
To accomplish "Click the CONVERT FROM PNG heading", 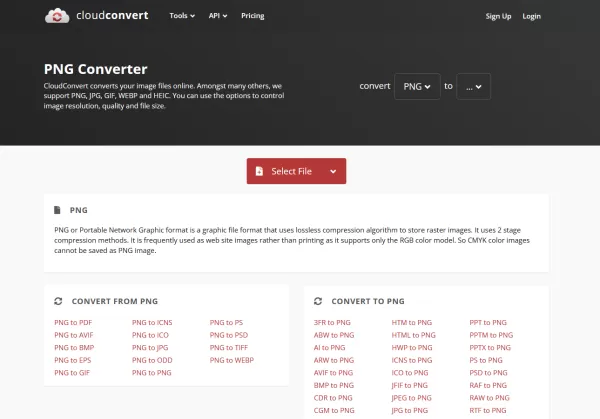I will (x=115, y=302).
